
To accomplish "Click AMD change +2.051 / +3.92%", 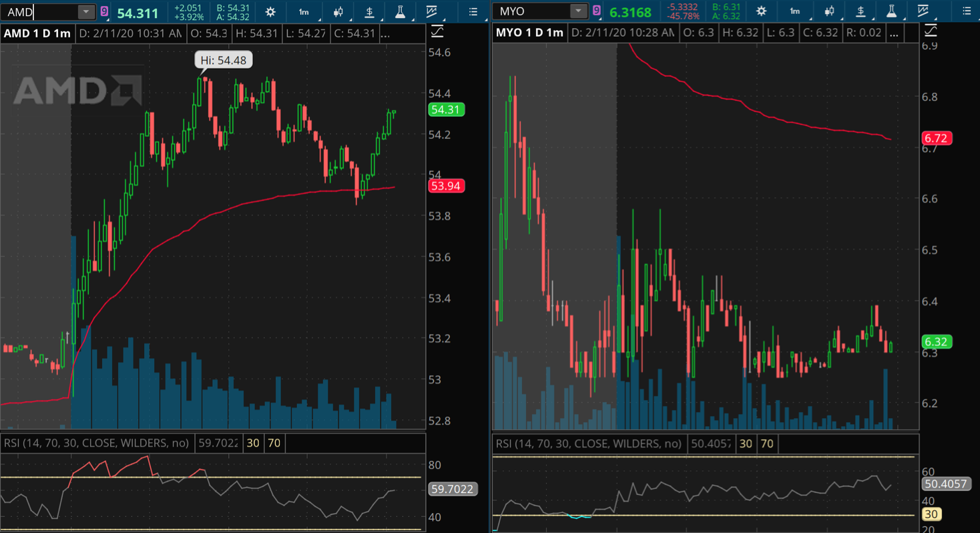I will 189,12.
